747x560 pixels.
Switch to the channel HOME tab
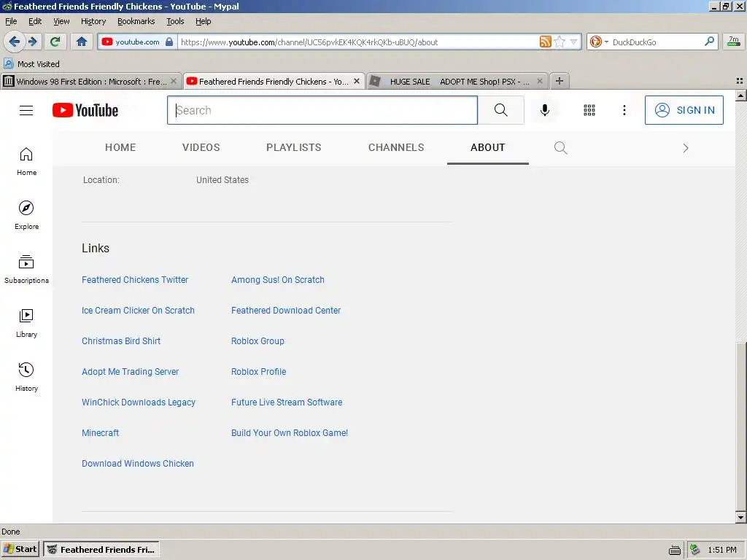tap(120, 147)
